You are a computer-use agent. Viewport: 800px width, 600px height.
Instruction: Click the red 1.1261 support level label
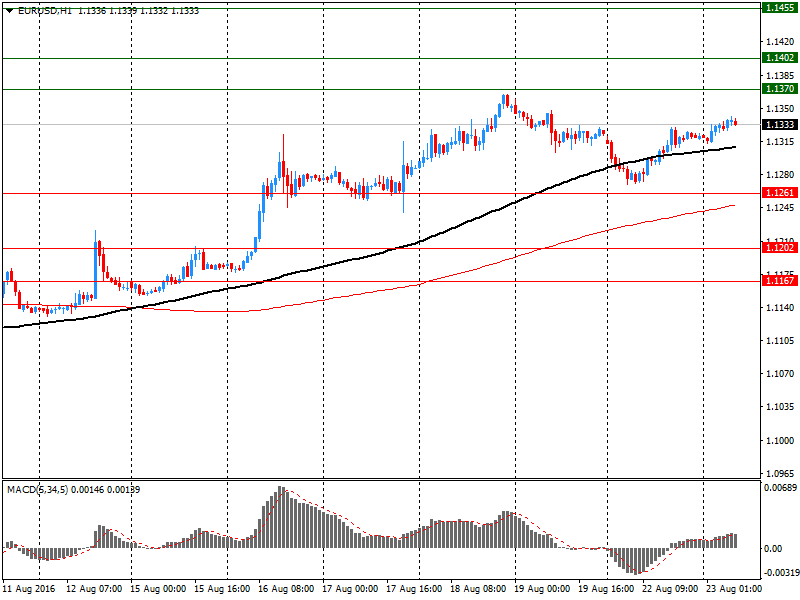click(780, 193)
